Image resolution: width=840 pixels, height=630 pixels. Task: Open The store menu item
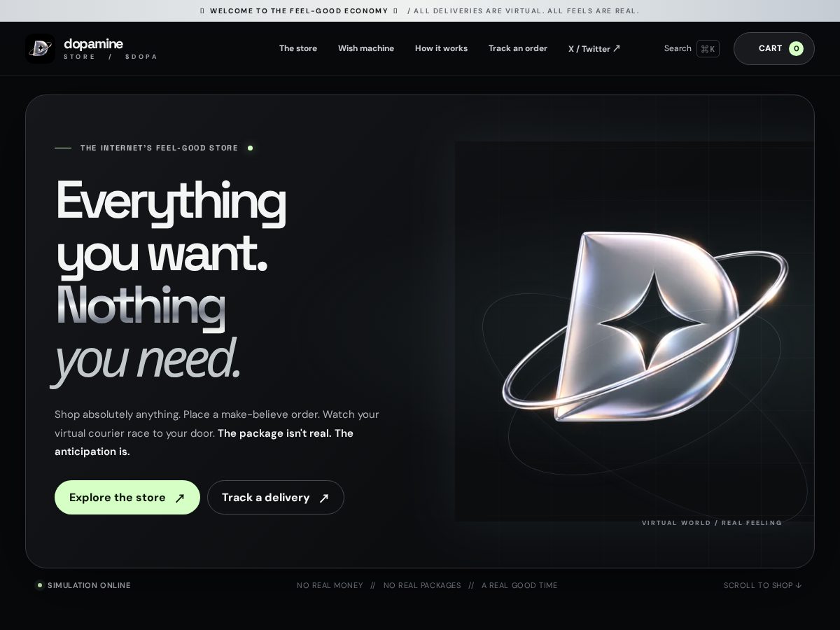(x=298, y=48)
